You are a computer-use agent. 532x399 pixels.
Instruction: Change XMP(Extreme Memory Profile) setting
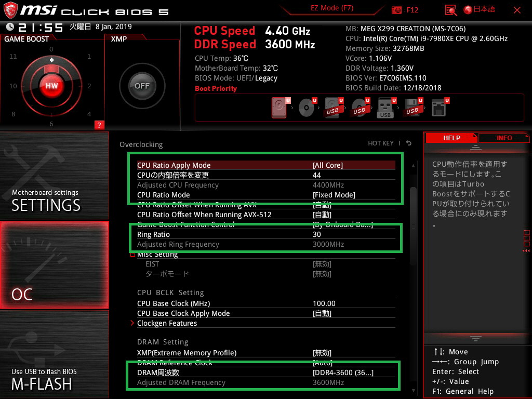coord(266,353)
